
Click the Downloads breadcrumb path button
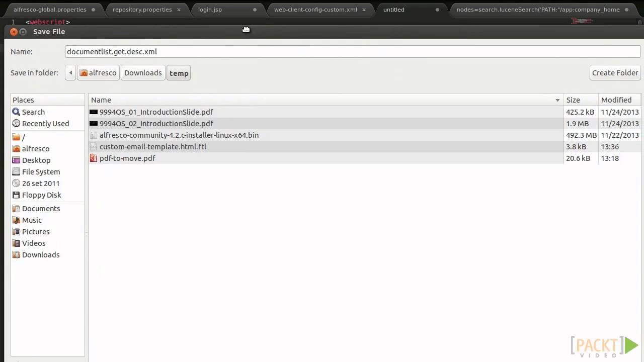[x=143, y=73]
